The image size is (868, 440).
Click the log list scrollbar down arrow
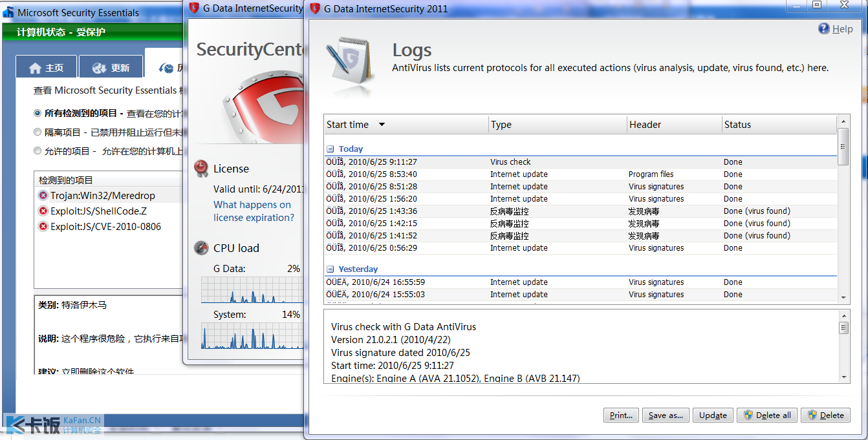point(843,297)
